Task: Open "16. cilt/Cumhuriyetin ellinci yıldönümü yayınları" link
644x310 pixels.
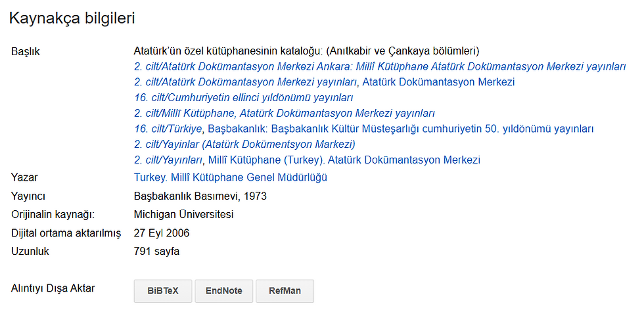Action: pos(243,98)
